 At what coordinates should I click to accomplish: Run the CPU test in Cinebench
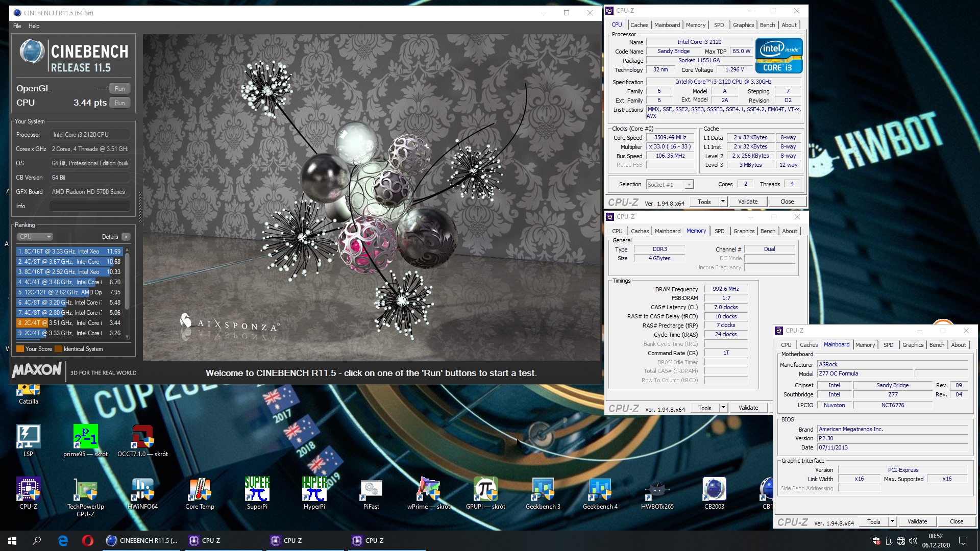[119, 103]
